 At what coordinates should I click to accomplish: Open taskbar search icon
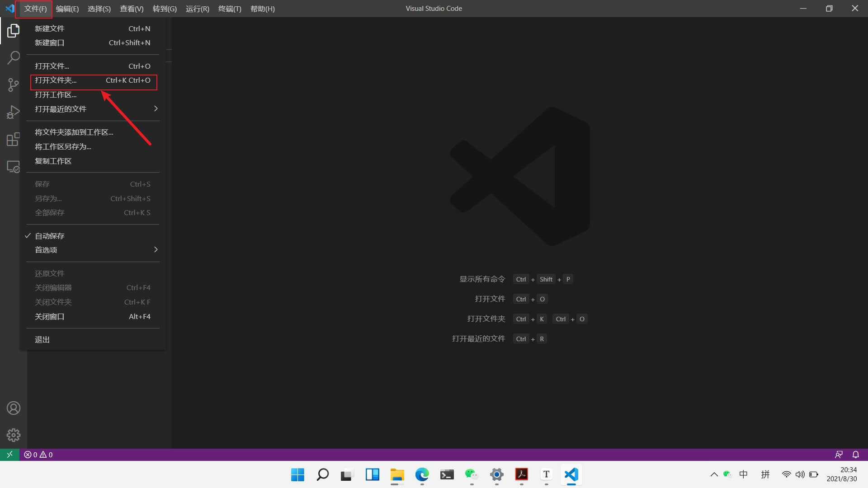[322, 474]
